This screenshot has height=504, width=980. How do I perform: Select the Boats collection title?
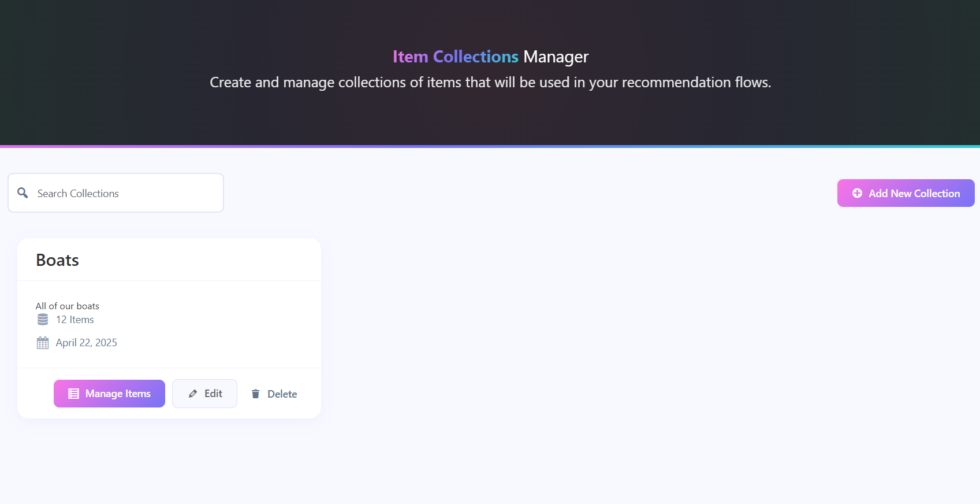(57, 260)
